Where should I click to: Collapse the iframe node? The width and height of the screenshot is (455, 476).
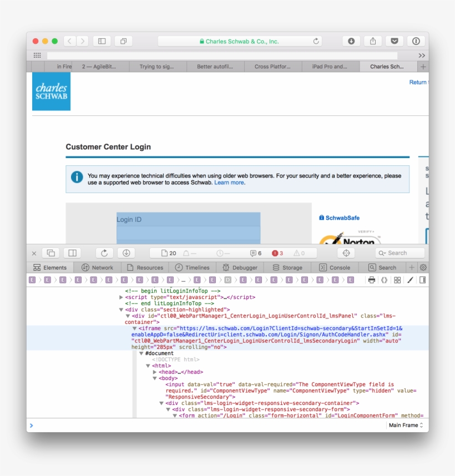[134, 328]
